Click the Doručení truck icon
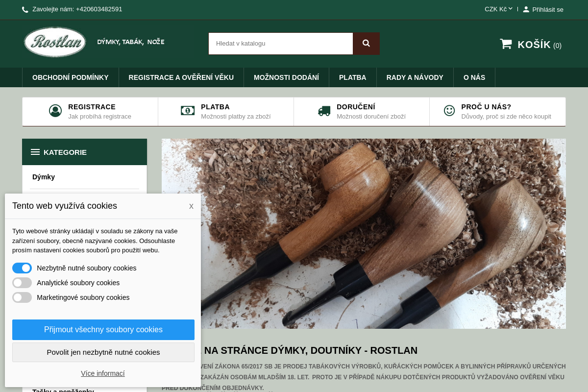The width and height of the screenshot is (588, 392). pyautogui.click(x=324, y=111)
